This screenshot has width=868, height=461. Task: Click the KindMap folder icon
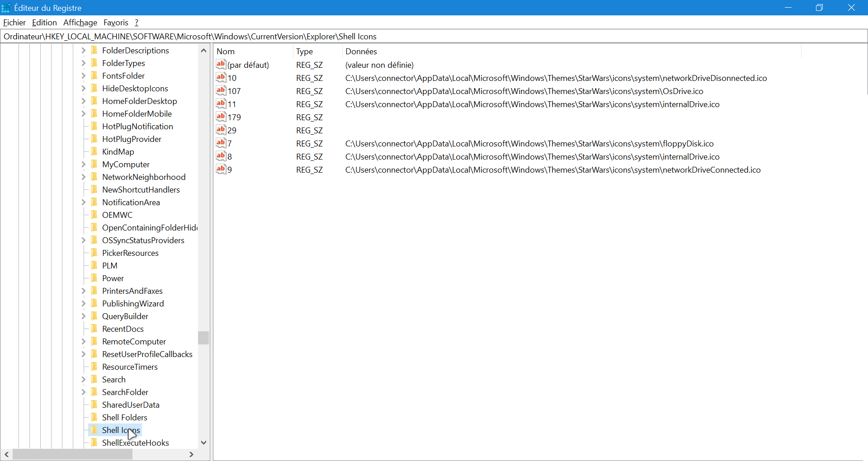pos(94,151)
